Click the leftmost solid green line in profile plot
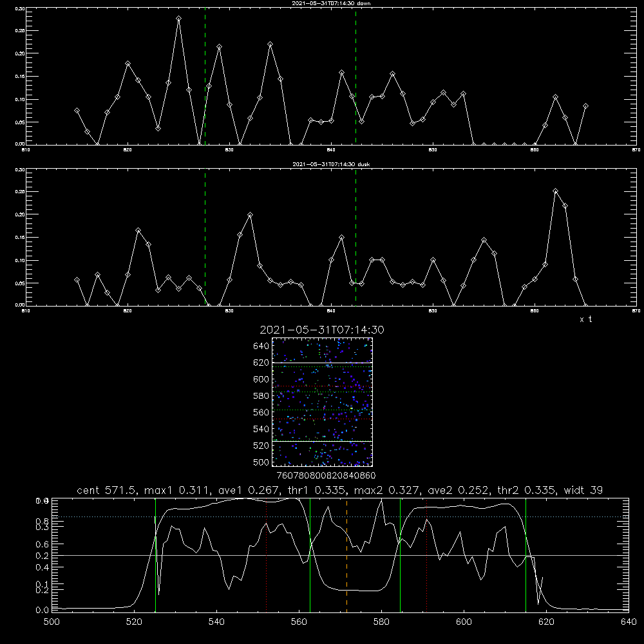 pos(155,555)
